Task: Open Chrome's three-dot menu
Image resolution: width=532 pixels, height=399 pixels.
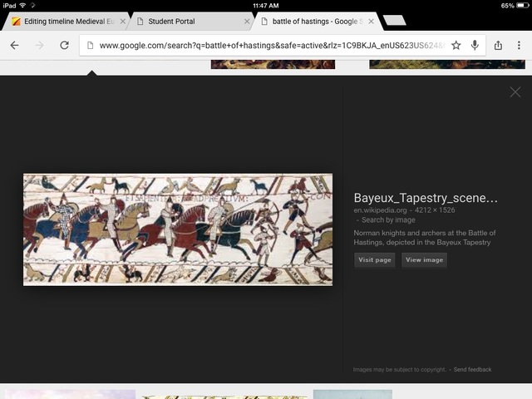Action: tap(519, 45)
